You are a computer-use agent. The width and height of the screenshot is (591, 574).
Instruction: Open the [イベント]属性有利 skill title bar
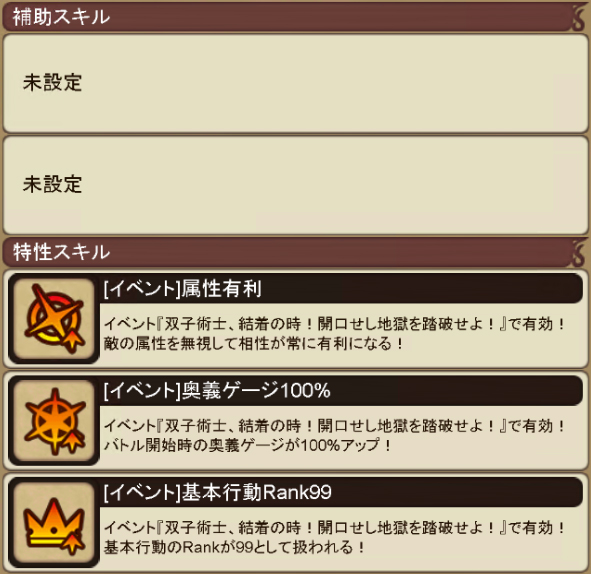coord(341,289)
